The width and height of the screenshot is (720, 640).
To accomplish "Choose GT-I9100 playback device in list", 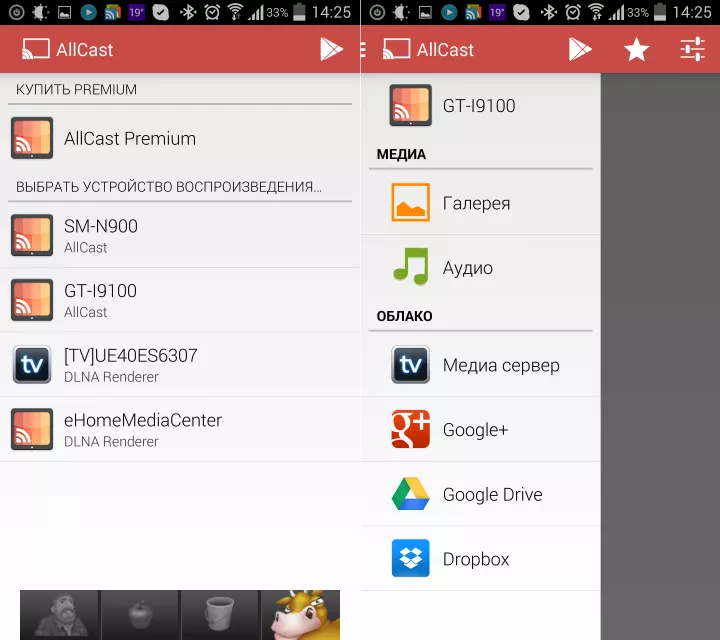I will (180, 300).
